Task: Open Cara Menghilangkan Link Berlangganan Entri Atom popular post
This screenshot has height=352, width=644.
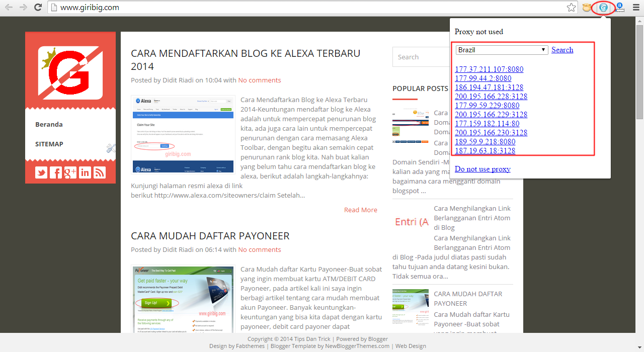Action: pyautogui.click(x=472, y=218)
